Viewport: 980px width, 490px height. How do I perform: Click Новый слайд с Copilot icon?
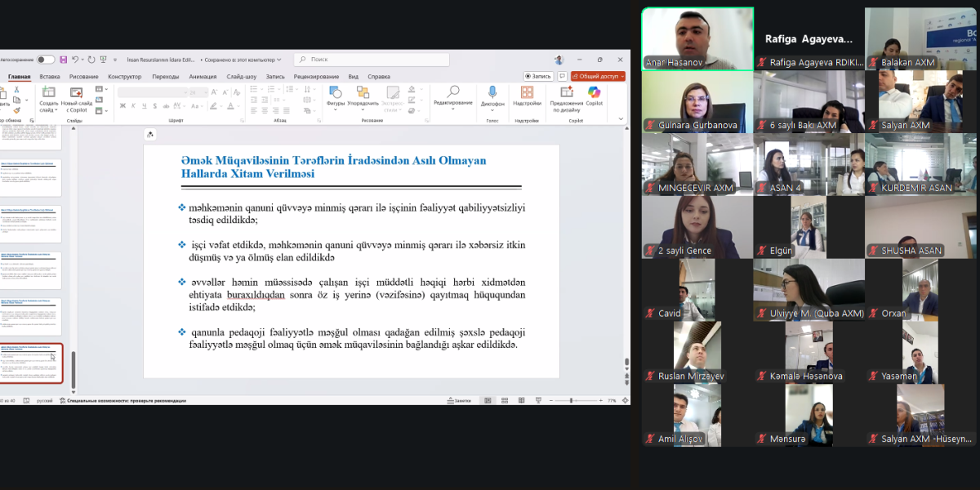tap(76, 93)
